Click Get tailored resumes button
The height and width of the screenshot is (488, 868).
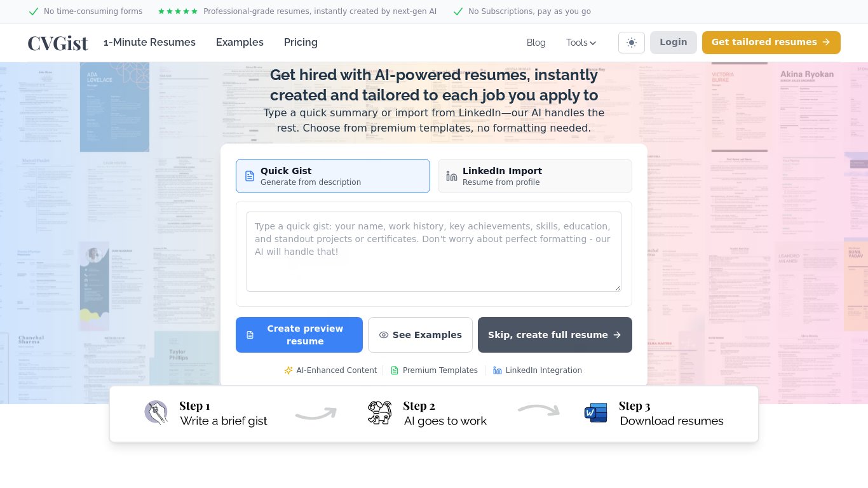[771, 43]
